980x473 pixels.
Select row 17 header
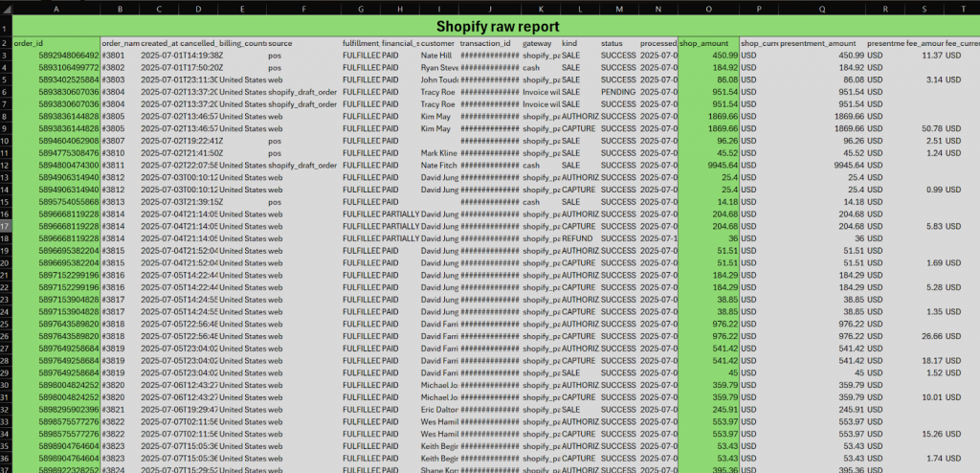6,226
